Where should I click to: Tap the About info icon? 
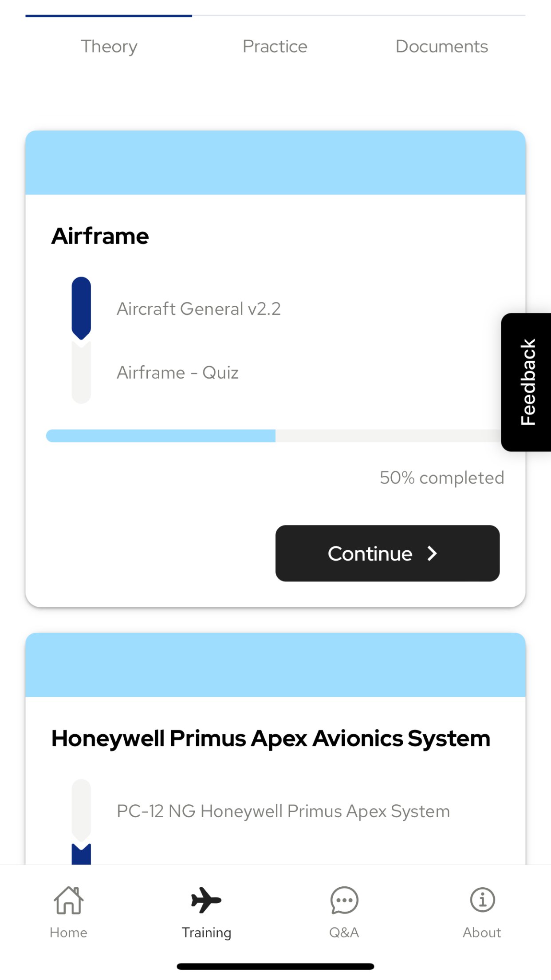pyautogui.click(x=482, y=900)
